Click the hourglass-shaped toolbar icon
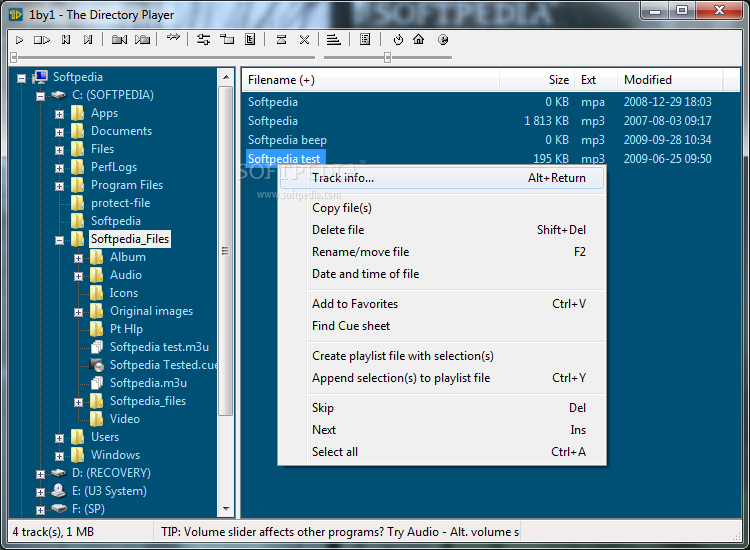750x550 pixels. 281,40
